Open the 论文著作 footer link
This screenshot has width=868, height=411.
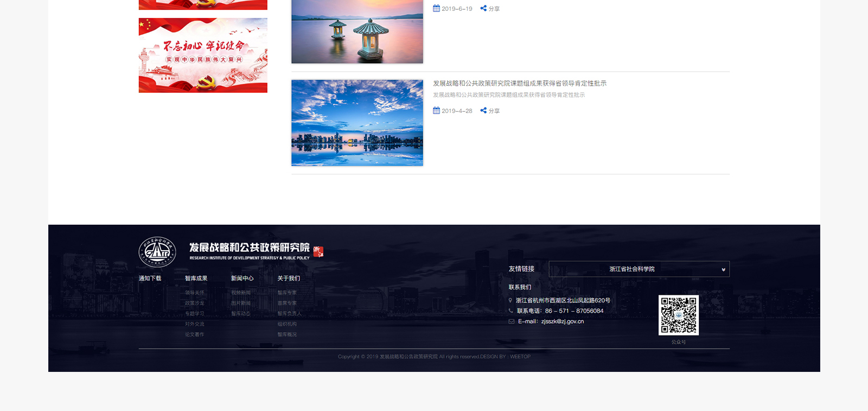194,334
